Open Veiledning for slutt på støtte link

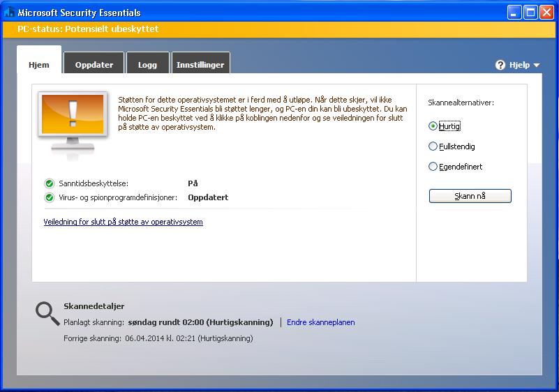[123, 222]
